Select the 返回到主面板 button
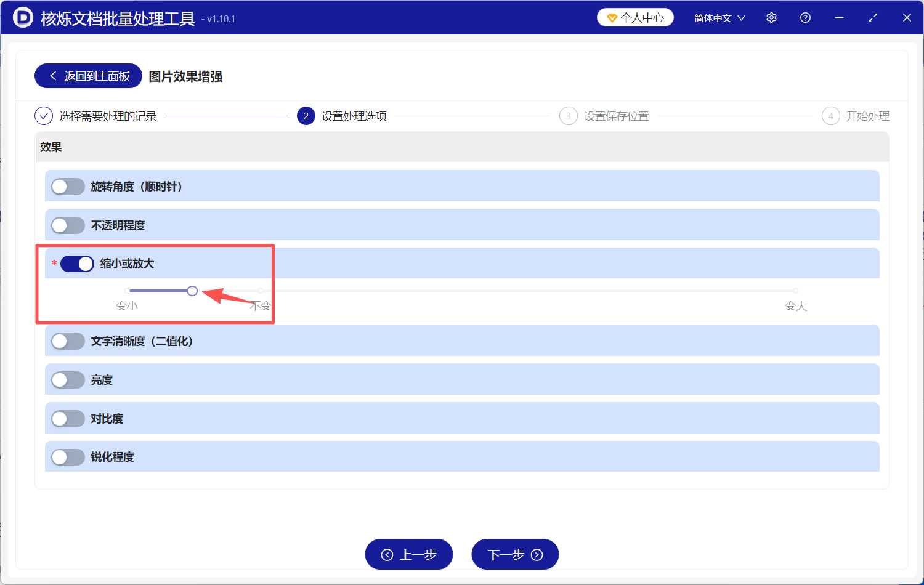 [x=88, y=75]
